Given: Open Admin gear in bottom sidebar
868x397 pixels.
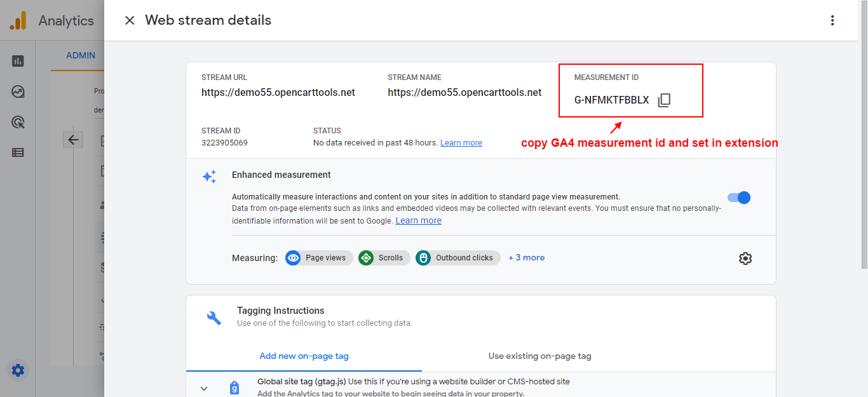Looking at the screenshot, I should 18,370.
